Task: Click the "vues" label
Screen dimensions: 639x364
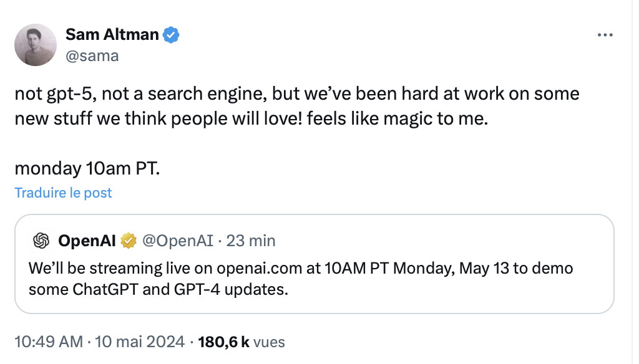Action: (270, 342)
